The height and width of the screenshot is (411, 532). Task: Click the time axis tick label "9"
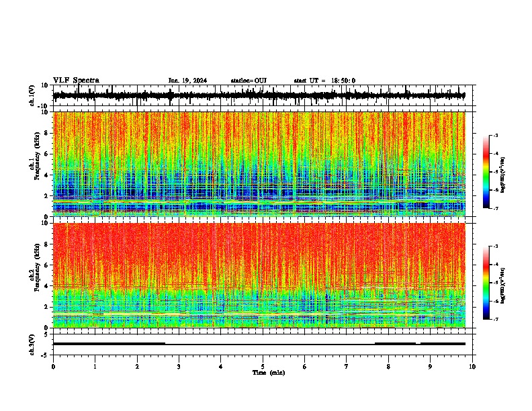430,367
